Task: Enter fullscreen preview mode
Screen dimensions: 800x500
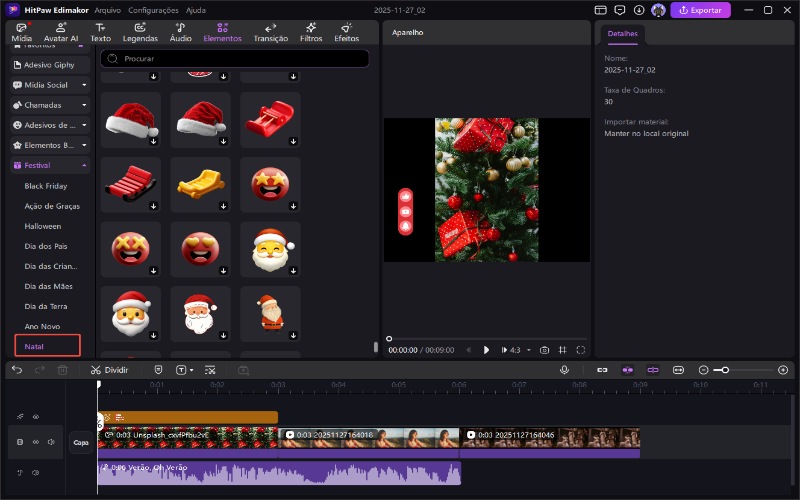Action: click(581, 350)
